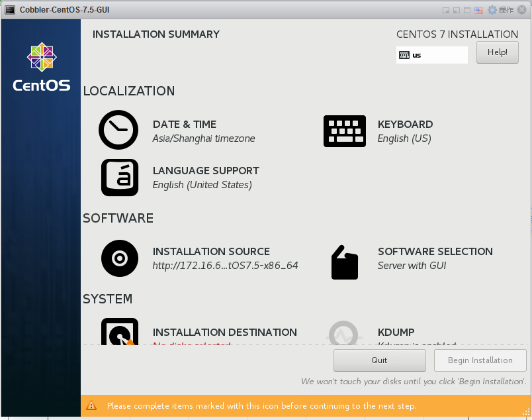Viewport: 532px width, 420px height.
Task: Open Software Selection package icon
Action: (344, 262)
